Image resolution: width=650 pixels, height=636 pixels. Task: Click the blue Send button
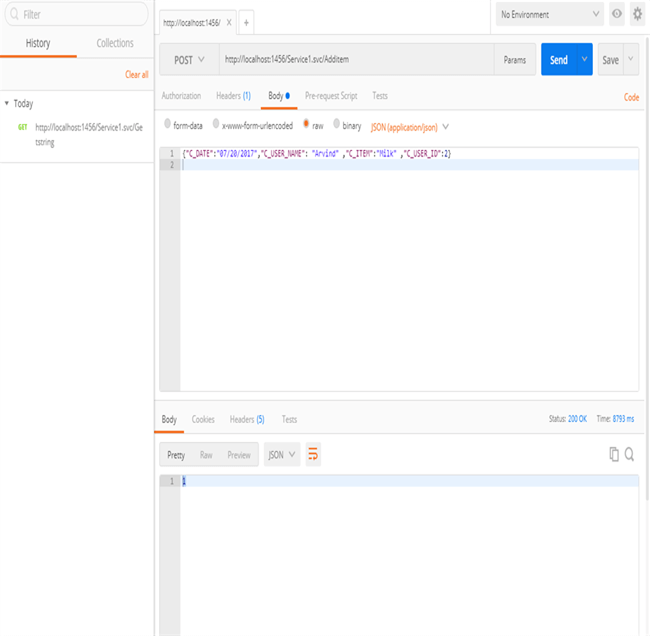coord(559,59)
